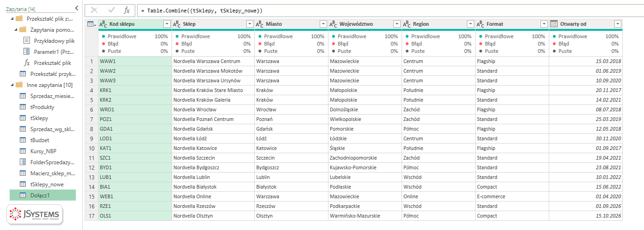Screen dimensions: 644x230
Task: Click the table icon next to Kursy_NBP
Action: pos(23,151)
